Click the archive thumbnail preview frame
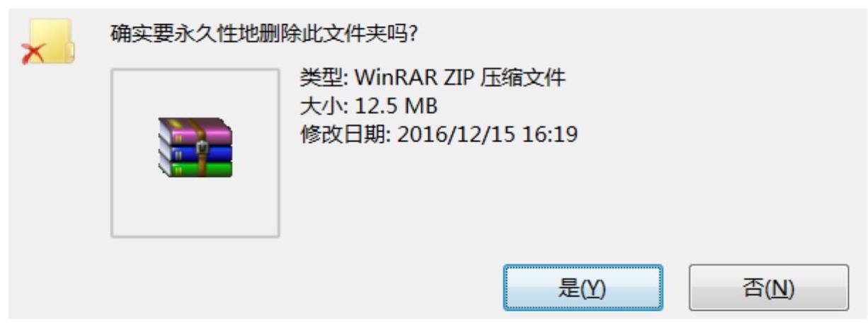This screenshot has width=868, height=327. pyautogui.click(x=195, y=153)
